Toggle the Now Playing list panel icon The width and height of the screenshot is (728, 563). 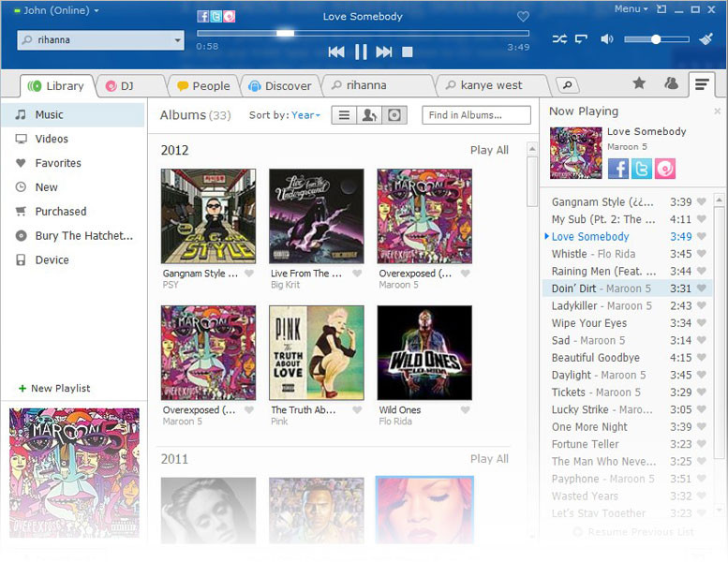pyautogui.click(x=702, y=84)
